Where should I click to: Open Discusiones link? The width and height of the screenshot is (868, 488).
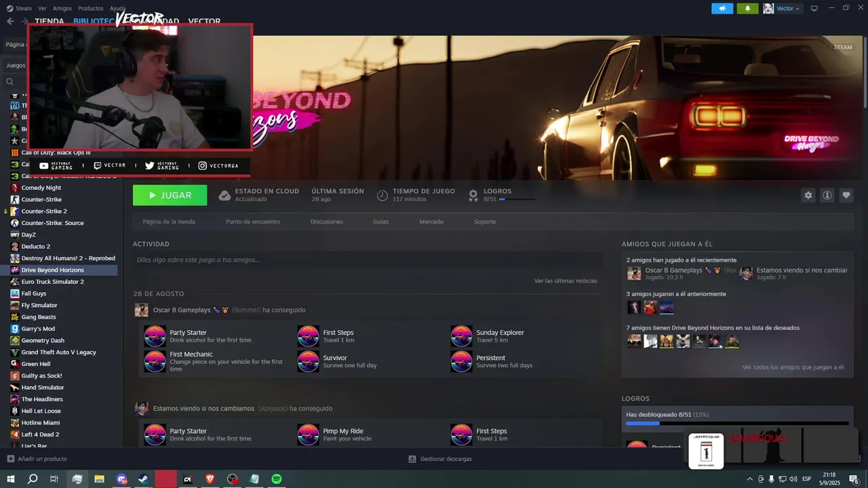click(327, 222)
